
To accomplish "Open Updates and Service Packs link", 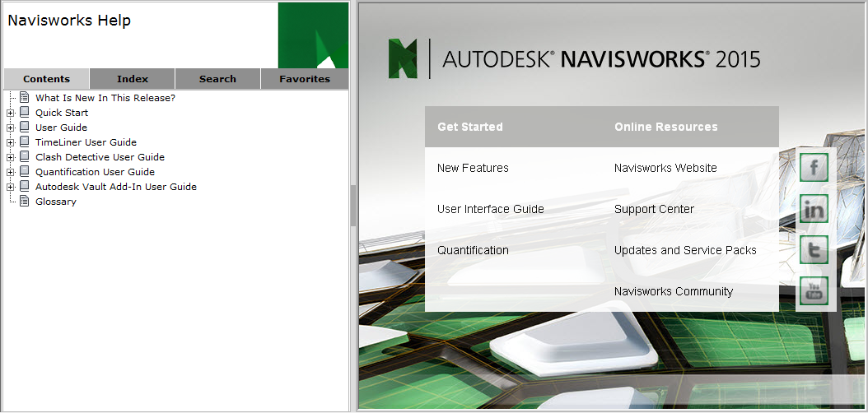I will point(685,250).
